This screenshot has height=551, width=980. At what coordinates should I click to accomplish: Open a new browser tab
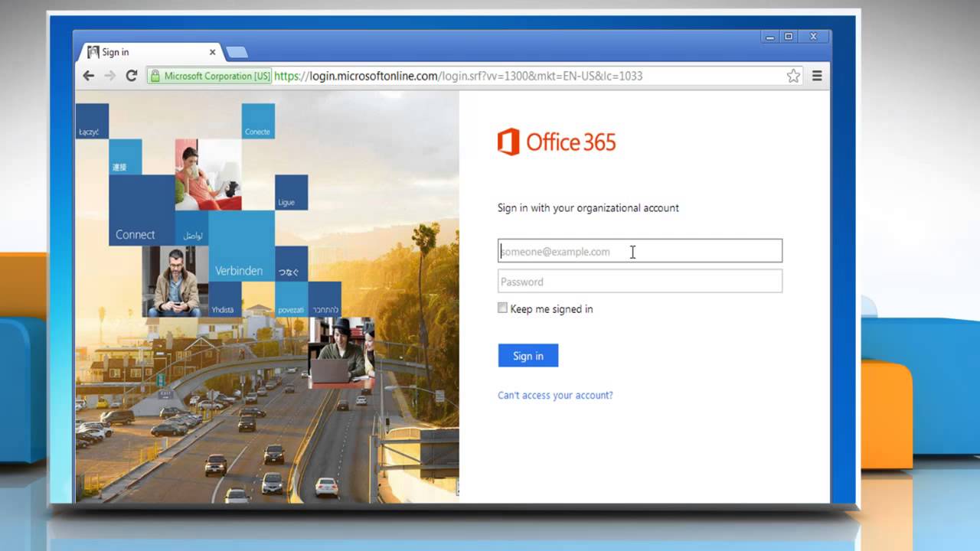(237, 52)
